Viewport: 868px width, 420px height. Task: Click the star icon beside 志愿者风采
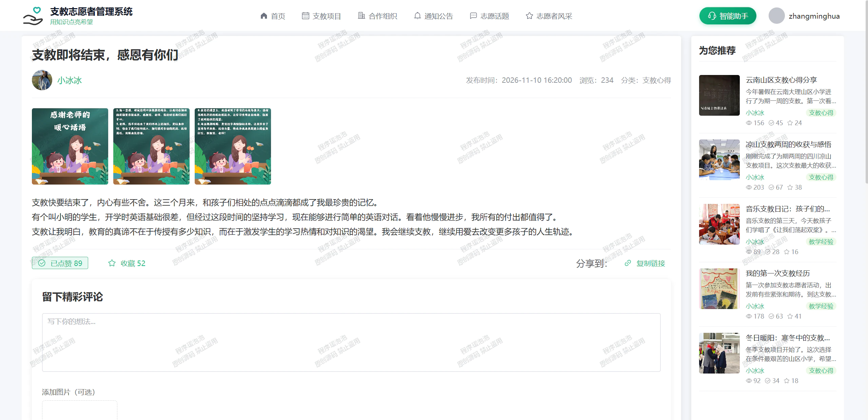point(529,16)
